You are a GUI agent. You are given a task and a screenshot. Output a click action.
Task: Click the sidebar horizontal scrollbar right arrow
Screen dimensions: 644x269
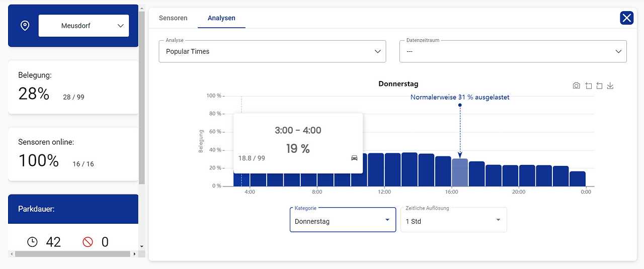pos(134,254)
